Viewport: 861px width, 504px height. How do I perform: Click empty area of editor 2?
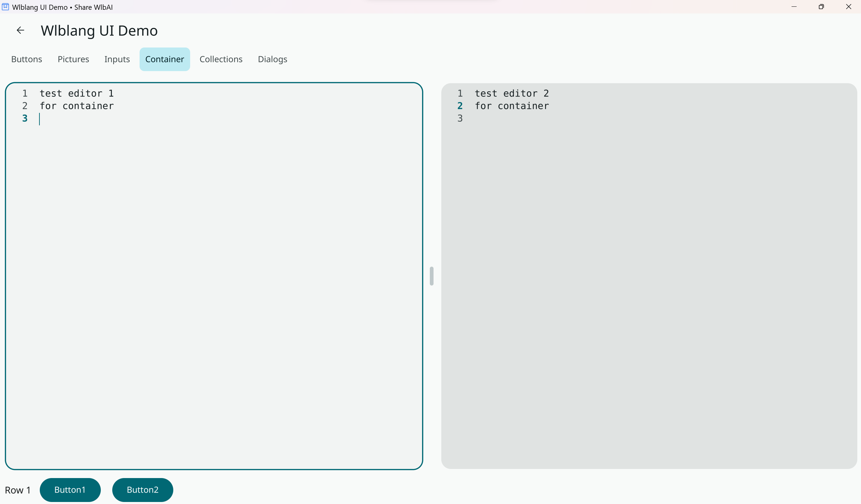click(x=649, y=290)
